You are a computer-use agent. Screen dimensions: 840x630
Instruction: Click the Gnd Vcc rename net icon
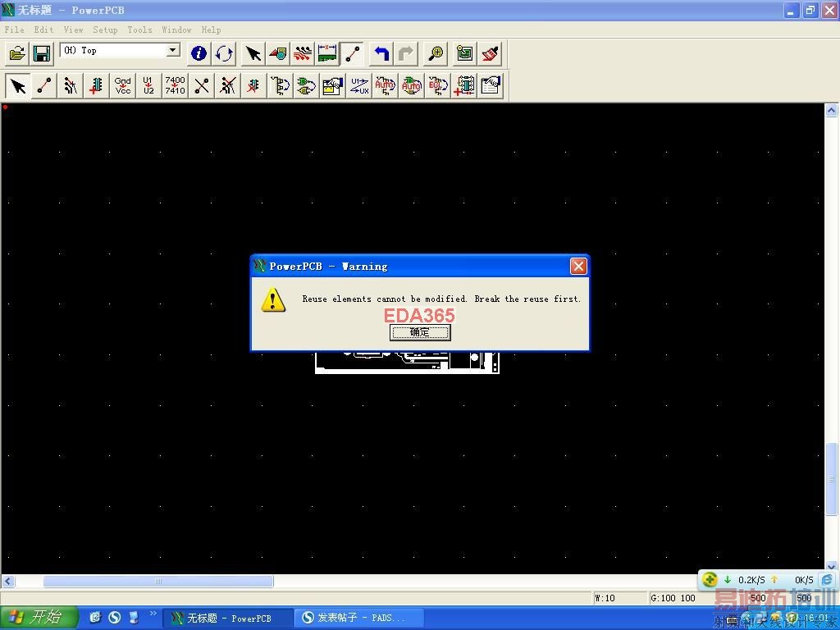pos(123,85)
